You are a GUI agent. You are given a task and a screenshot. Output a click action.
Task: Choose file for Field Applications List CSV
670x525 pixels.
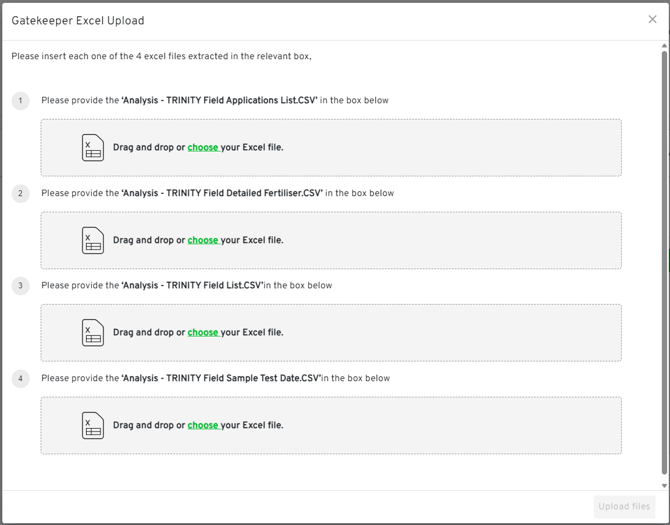click(x=202, y=148)
